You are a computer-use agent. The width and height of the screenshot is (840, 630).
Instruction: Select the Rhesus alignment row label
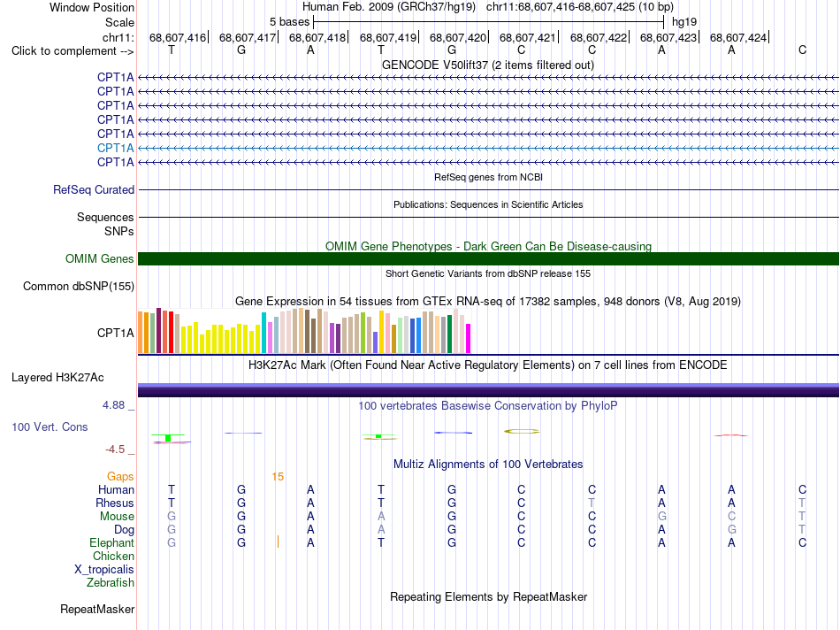pyautogui.click(x=115, y=503)
